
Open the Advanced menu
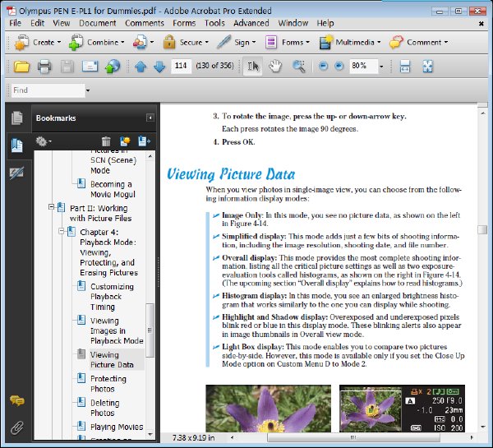click(251, 23)
